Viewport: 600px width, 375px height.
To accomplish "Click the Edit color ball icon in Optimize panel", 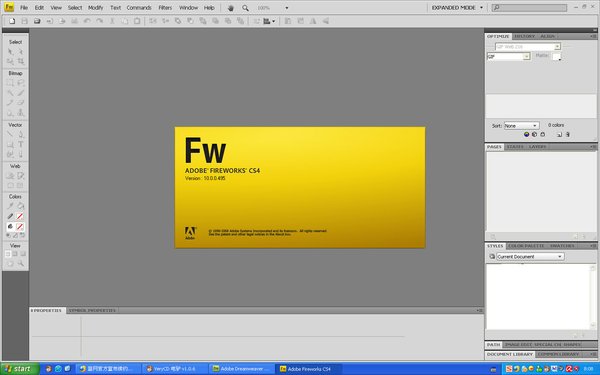I will 527,134.
